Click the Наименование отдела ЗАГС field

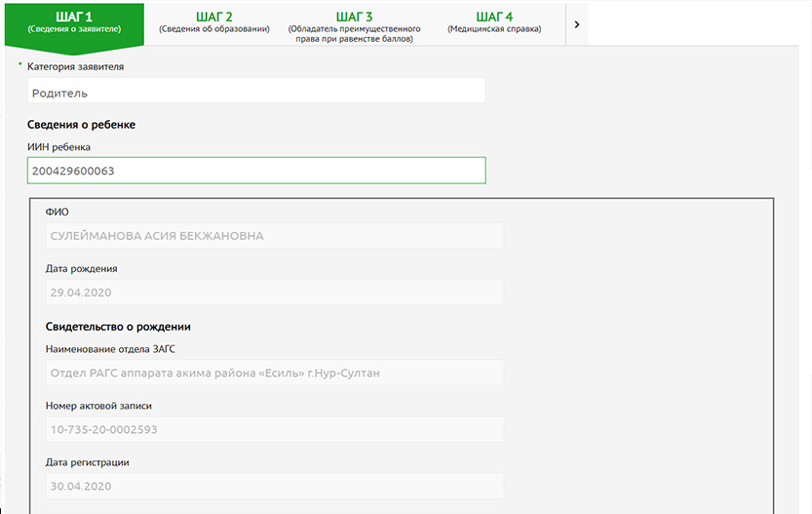(274, 372)
